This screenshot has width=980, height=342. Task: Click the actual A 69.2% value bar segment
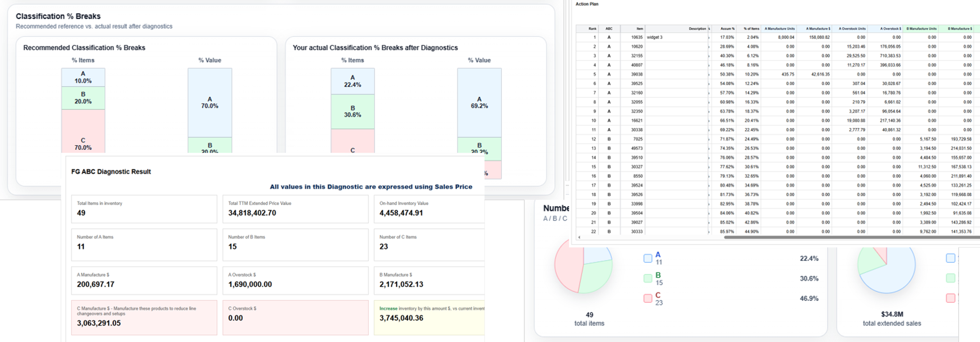coord(479,103)
